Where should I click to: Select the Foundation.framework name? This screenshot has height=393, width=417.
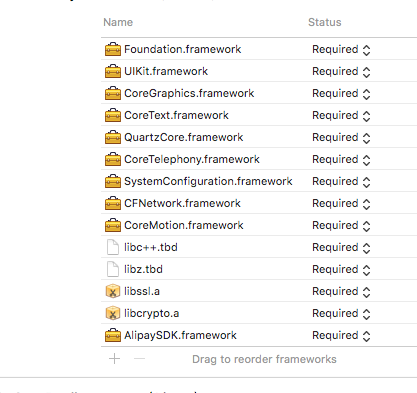183,49
